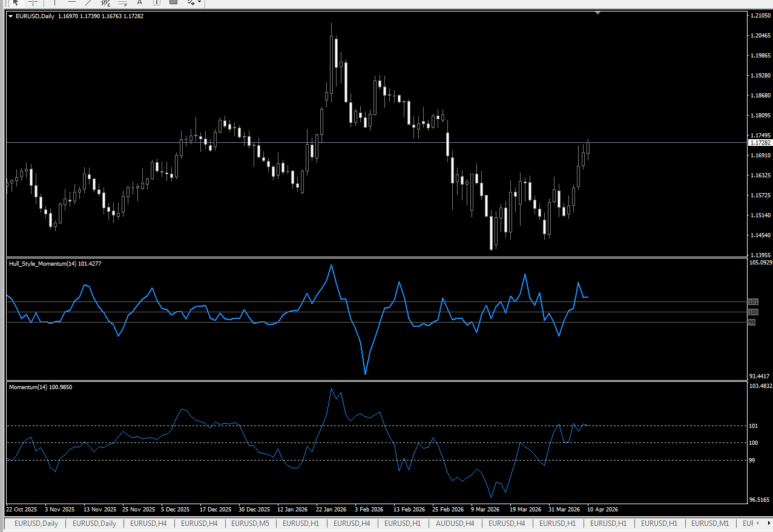The image size is (773, 532).
Task: Click the chart shift triangle marker
Action: click(597, 13)
